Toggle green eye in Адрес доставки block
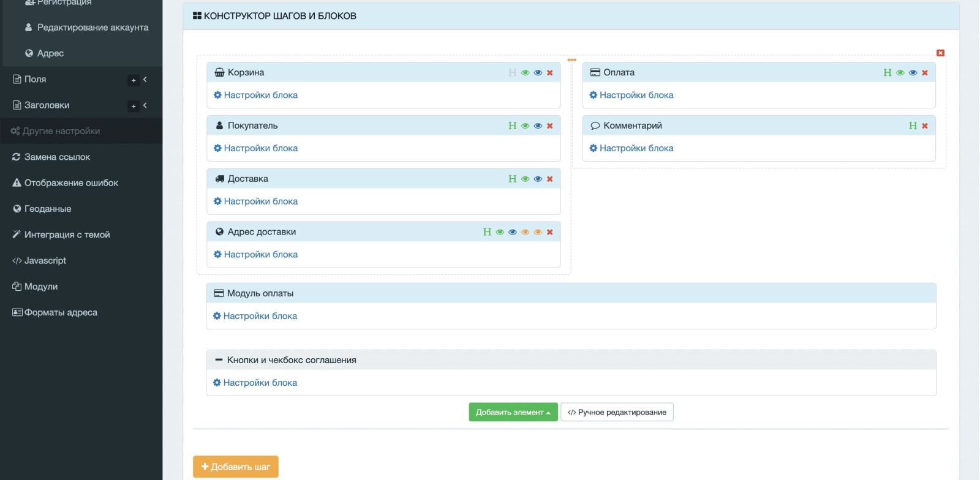The width and height of the screenshot is (980, 480). coord(500,233)
